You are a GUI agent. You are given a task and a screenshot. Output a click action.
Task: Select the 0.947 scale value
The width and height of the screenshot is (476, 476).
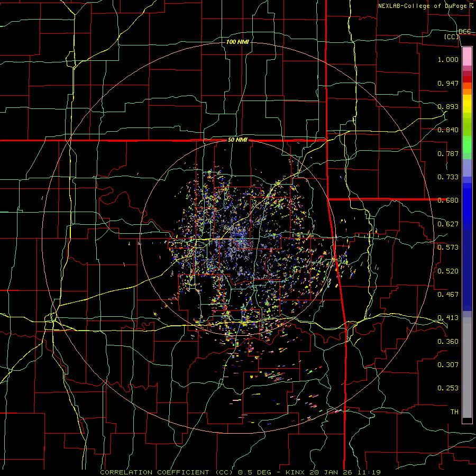pos(448,83)
